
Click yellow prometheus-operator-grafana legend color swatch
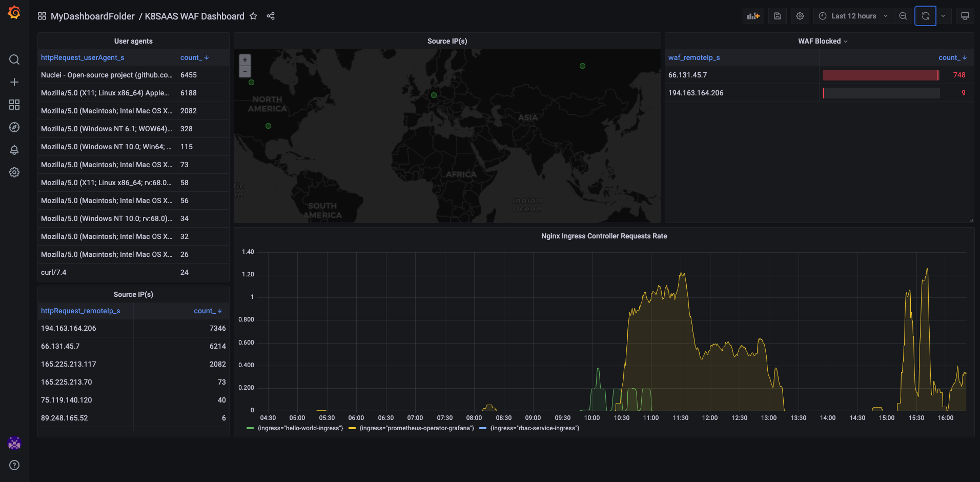[x=352, y=428]
